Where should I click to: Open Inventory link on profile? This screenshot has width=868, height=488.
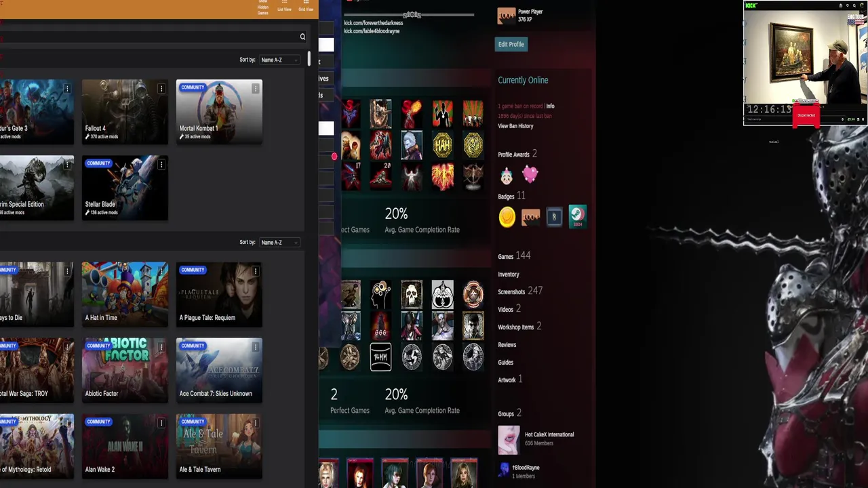click(x=509, y=274)
